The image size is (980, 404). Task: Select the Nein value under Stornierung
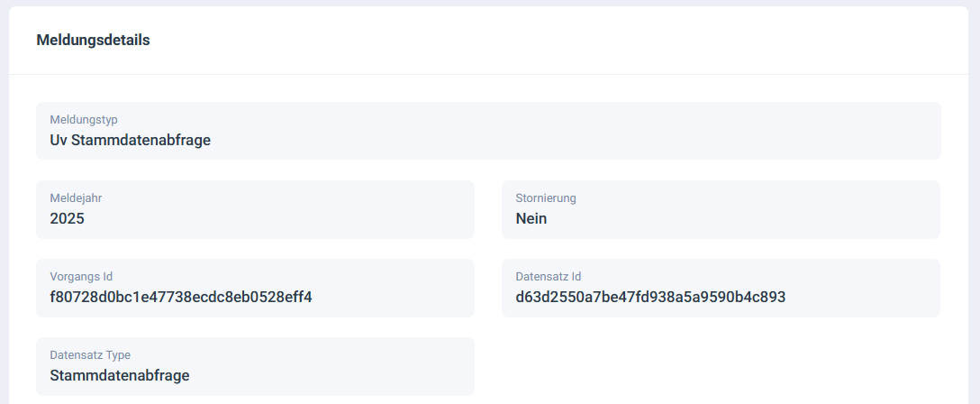tap(531, 218)
